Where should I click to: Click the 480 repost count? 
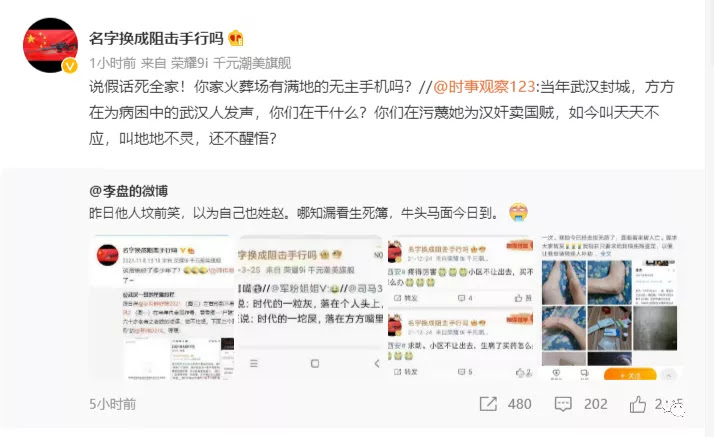point(520,404)
